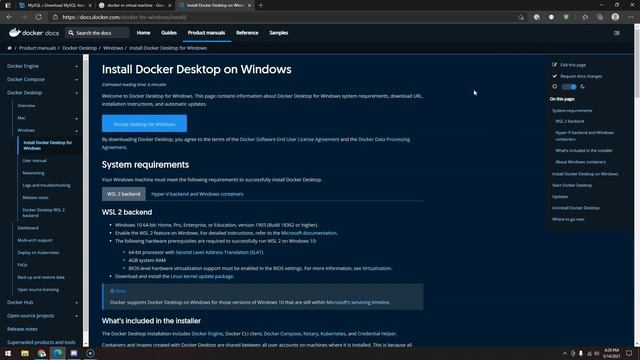
Task: Open Docker Software End User License Agreement link
Action: [289, 140]
